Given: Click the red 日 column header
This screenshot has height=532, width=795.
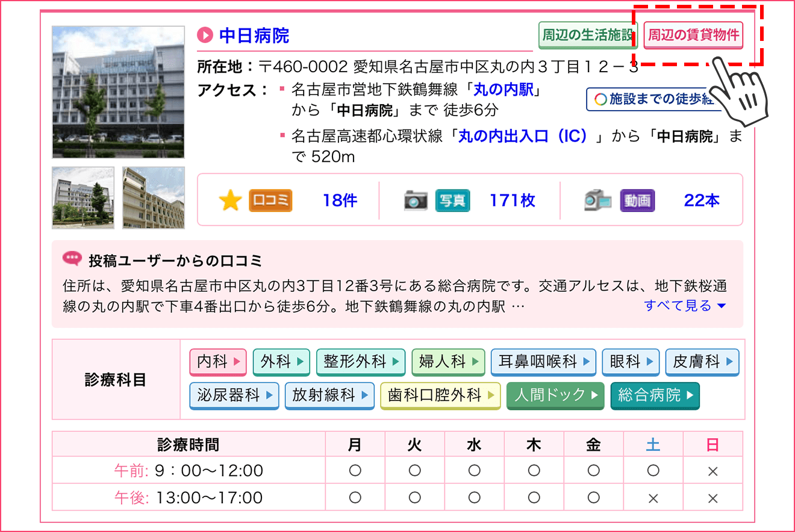Looking at the screenshot, I should pyautogui.click(x=712, y=445).
